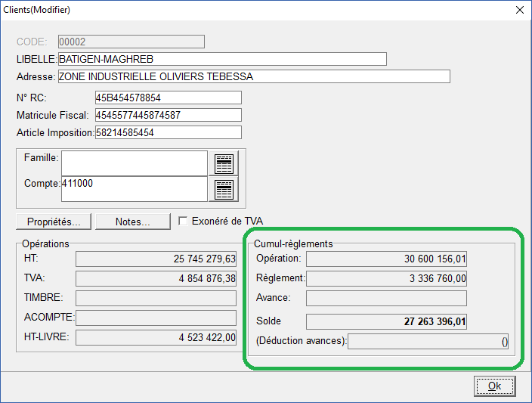Viewport: 532px width, 403px height.
Task: Select the Matricule Fiscal input field
Action: (169, 115)
